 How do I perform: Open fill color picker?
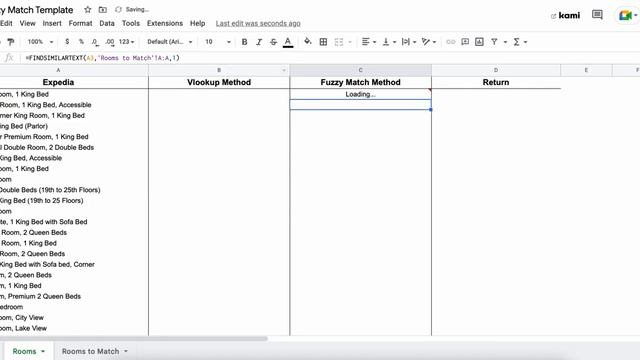[x=308, y=42]
